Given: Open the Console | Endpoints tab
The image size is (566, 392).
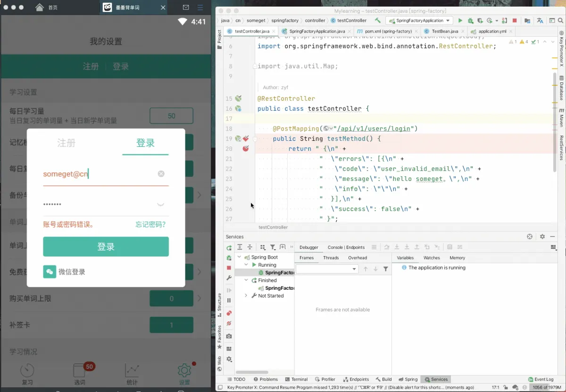Looking at the screenshot, I should tap(346, 247).
